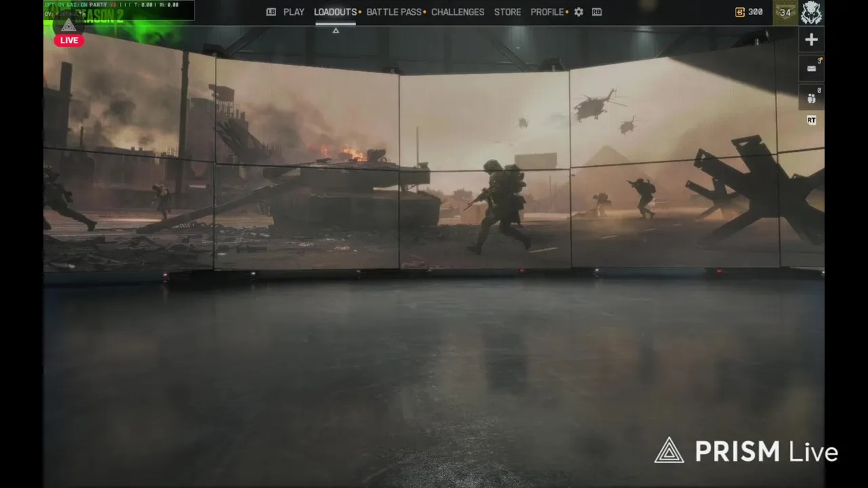The width and height of the screenshot is (868, 488).
Task: Select the LOADOUTS tab
Action: tap(335, 12)
